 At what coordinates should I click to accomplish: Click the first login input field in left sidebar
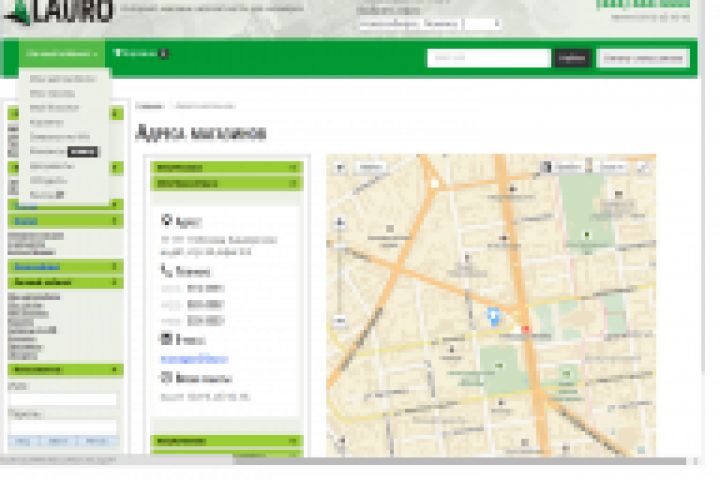tap(63, 399)
